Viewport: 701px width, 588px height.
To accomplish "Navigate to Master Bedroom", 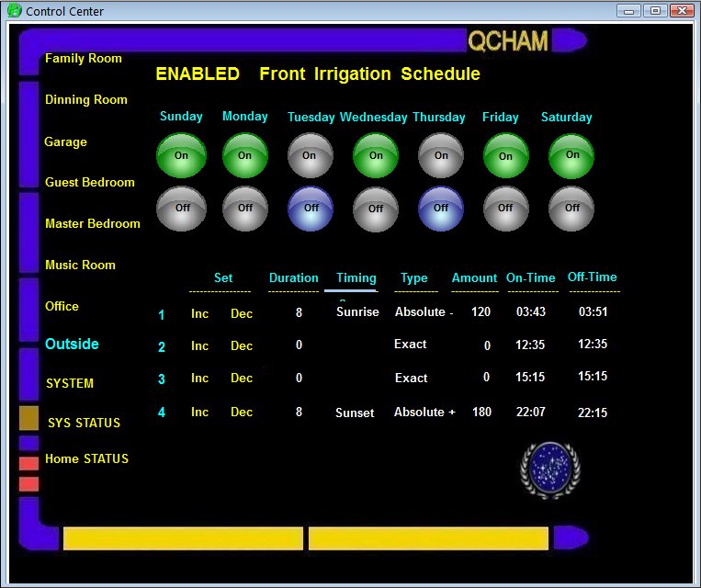I will coord(93,223).
